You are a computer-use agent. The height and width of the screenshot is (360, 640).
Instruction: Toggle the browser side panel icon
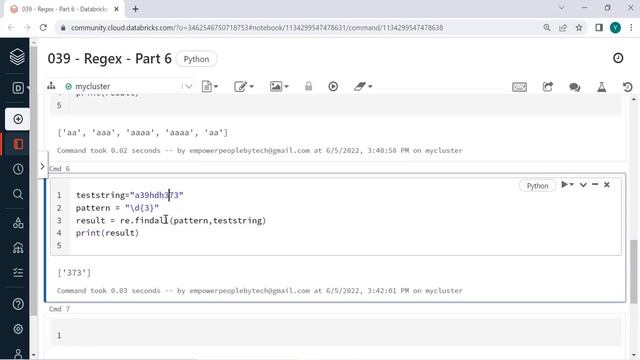tap(599, 28)
